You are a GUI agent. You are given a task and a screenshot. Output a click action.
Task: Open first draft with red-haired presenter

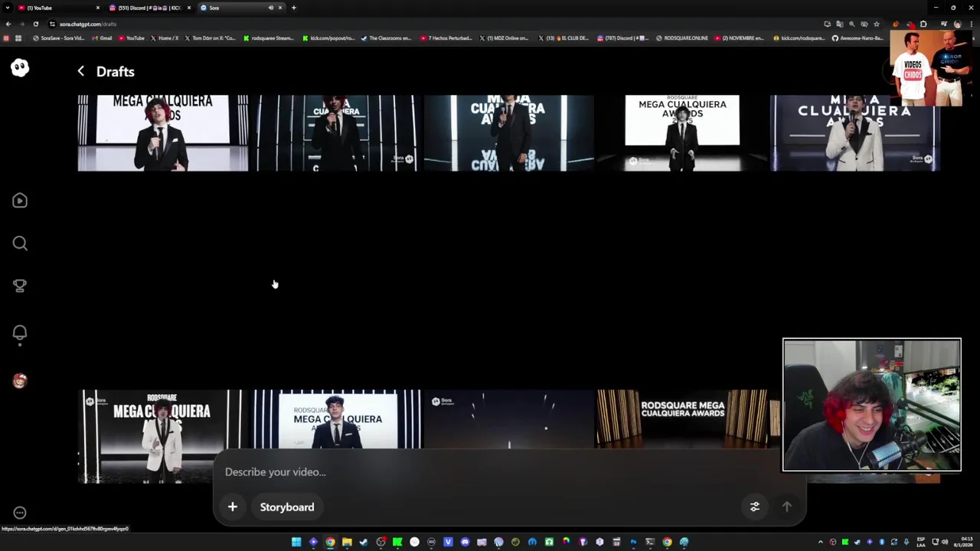click(163, 133)
